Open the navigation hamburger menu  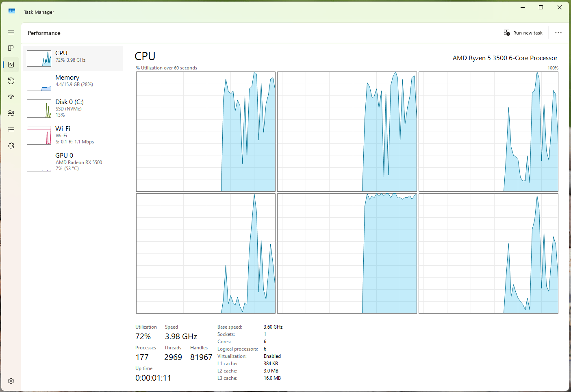(11, 32)
